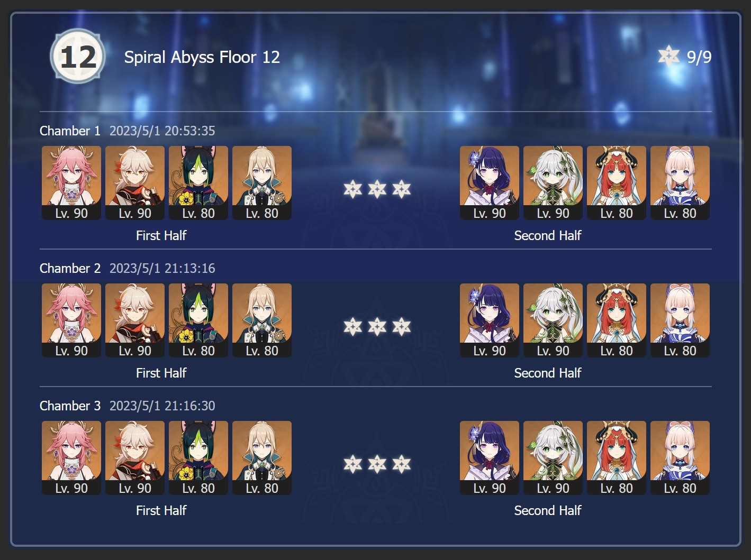This screenshot has height=560, width=751.
Task: Click Nahida's portrait in Chamber 2 second half
Action: tap(553, 320)
